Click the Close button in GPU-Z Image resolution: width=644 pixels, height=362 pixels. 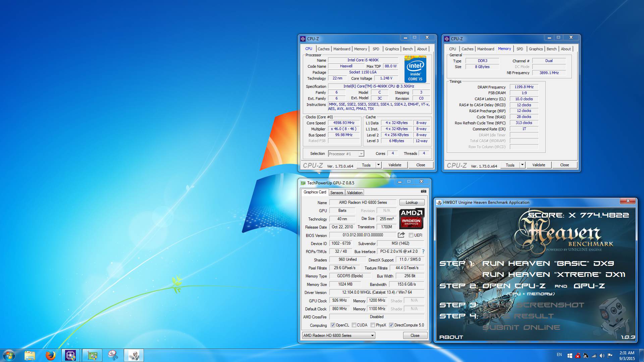click(415, 336)
